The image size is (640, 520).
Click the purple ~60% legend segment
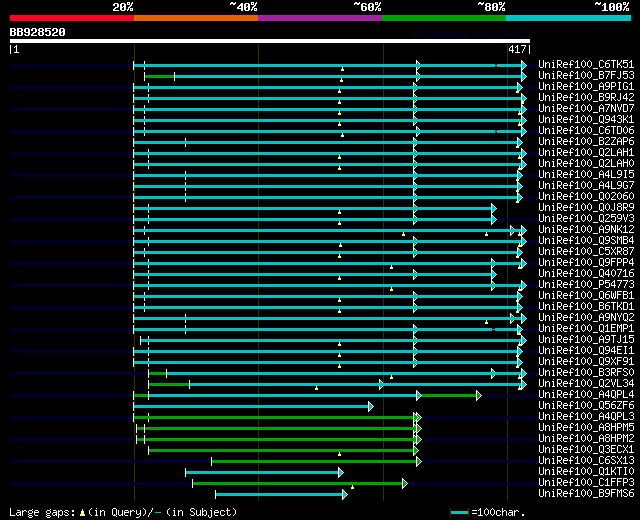(320, 18)
